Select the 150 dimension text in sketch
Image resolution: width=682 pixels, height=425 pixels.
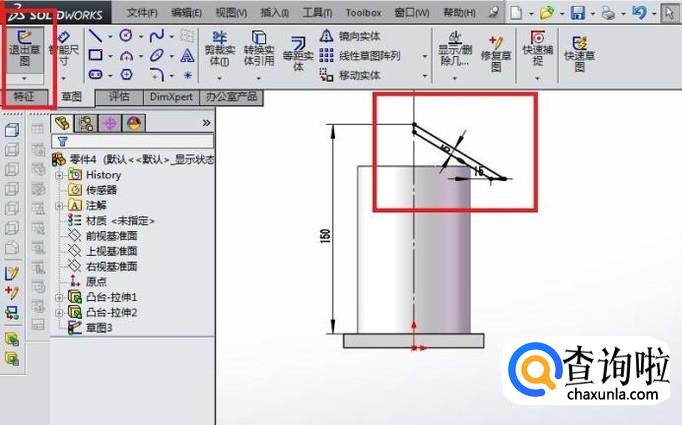click(325, 235)
